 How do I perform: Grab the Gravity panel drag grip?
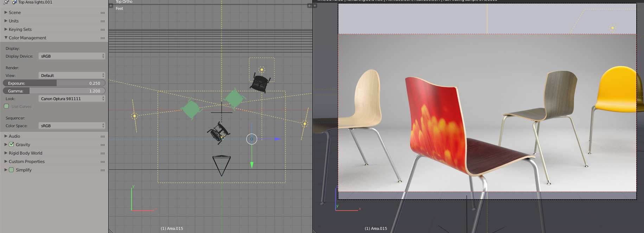coord(103,145)
